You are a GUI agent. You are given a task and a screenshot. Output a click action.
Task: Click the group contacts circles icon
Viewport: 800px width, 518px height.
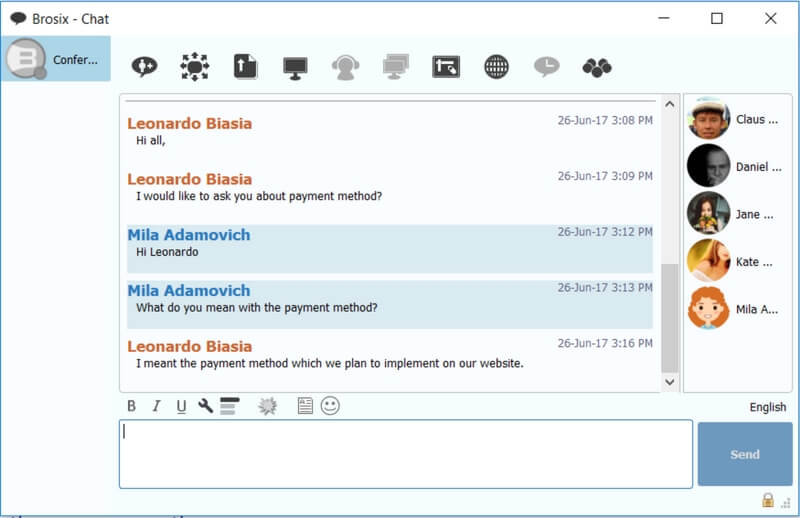point(597,67)
